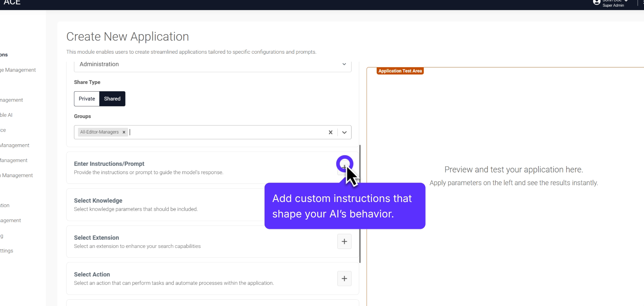Click the Application Test Area label
The height and width of the screenshot is (306, 644).
coord(400,71)
